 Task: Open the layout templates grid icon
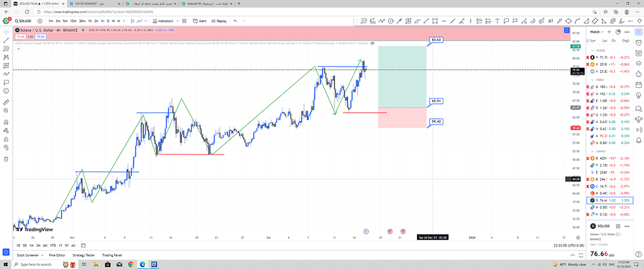pyautogui.click(x=183, y=21)
